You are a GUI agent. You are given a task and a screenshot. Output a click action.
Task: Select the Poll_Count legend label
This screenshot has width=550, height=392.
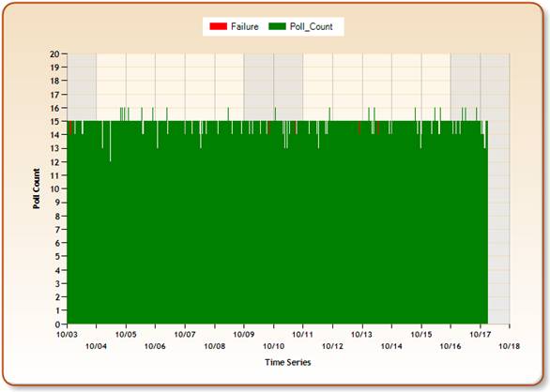tap(311, 26)
